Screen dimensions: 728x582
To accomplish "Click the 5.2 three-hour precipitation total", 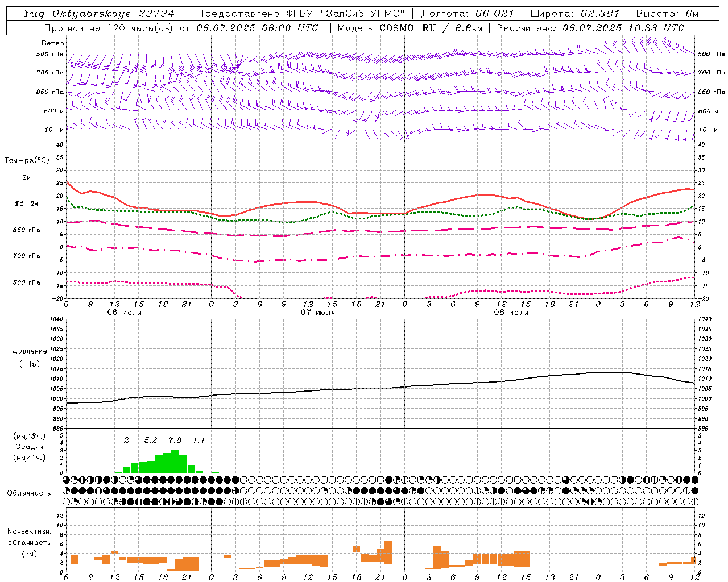I will pyautogui.click(x=151, y=440).
